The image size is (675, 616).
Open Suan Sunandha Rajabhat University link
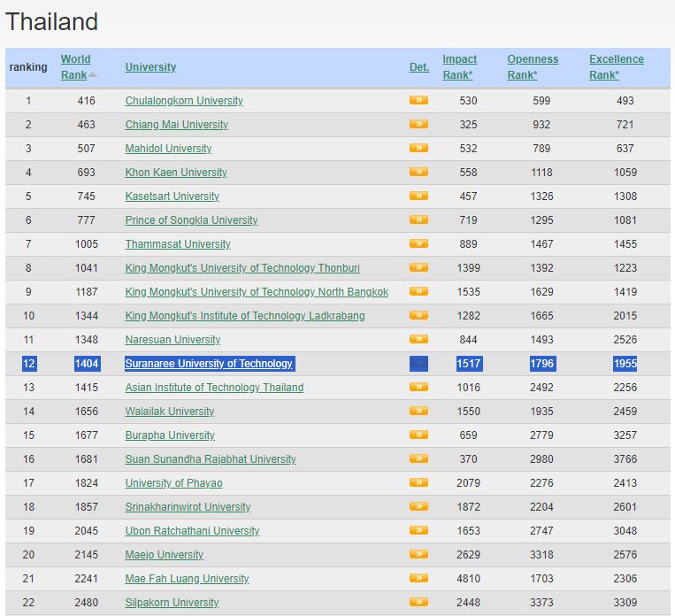pyautogui.click(x=211, y=459)
